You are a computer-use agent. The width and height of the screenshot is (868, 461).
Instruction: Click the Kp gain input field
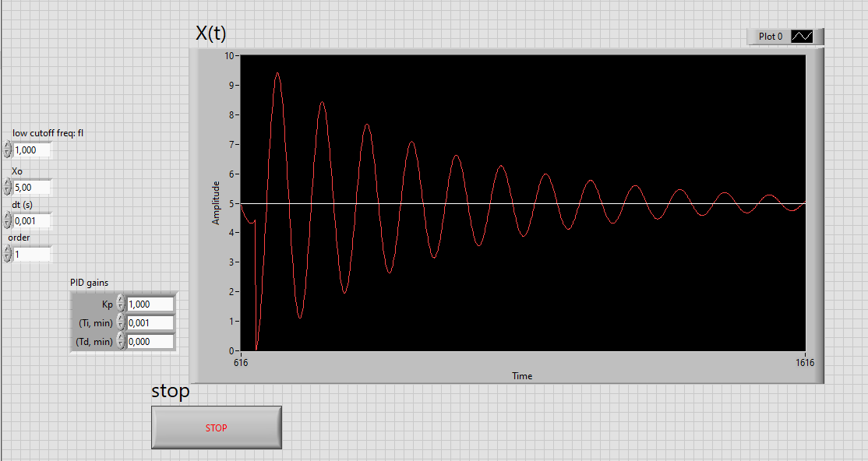150,304
